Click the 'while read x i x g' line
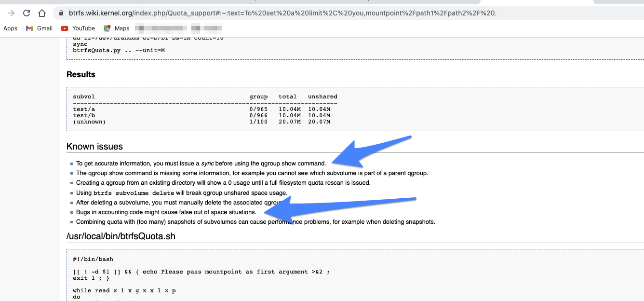 click(x=124, y=290)
